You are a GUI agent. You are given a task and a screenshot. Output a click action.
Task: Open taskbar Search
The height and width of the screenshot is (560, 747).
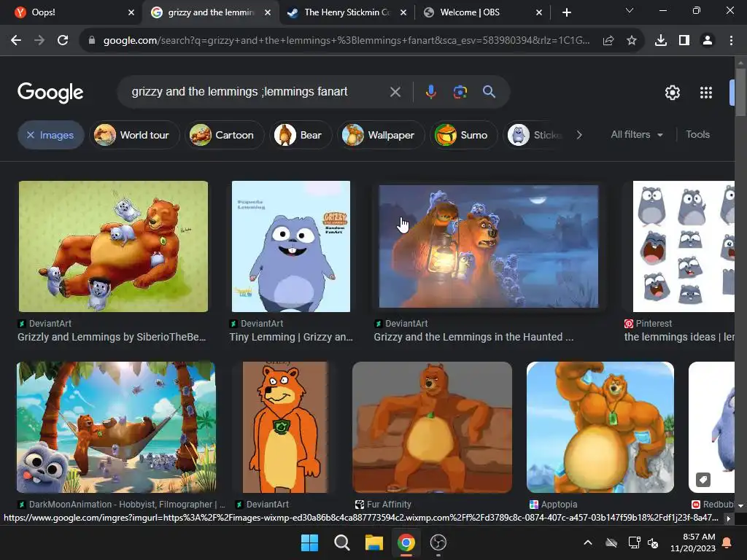click(x=341, y=542)
